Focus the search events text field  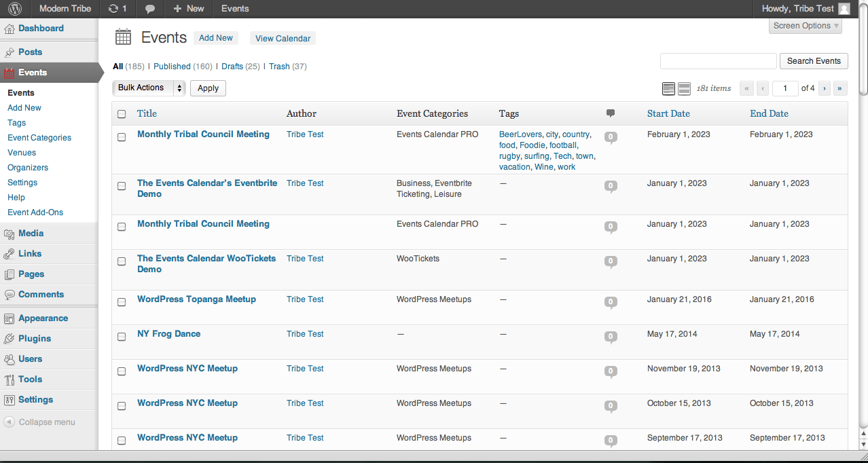click(719, 61)
